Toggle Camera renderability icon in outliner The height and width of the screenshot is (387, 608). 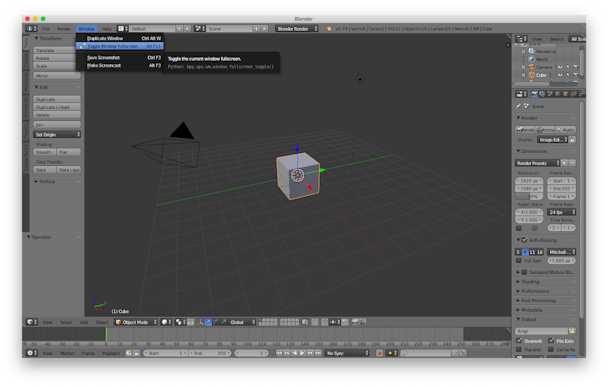pos(575,67)
